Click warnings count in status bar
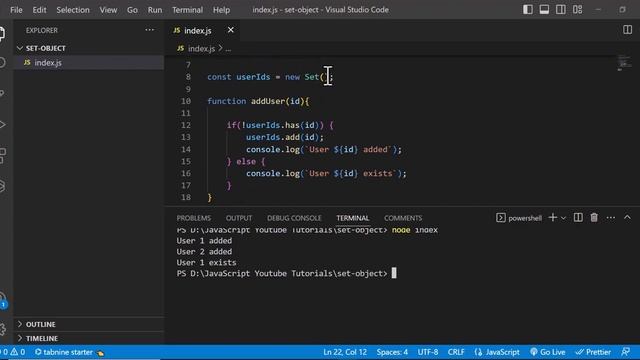640x360 pixels. coord(18,352)
